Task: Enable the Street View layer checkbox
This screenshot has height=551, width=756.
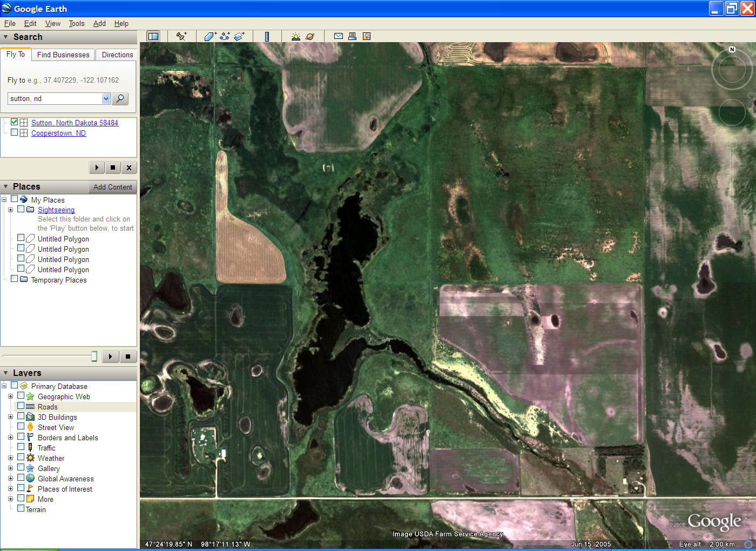Action: coord(21,426)
